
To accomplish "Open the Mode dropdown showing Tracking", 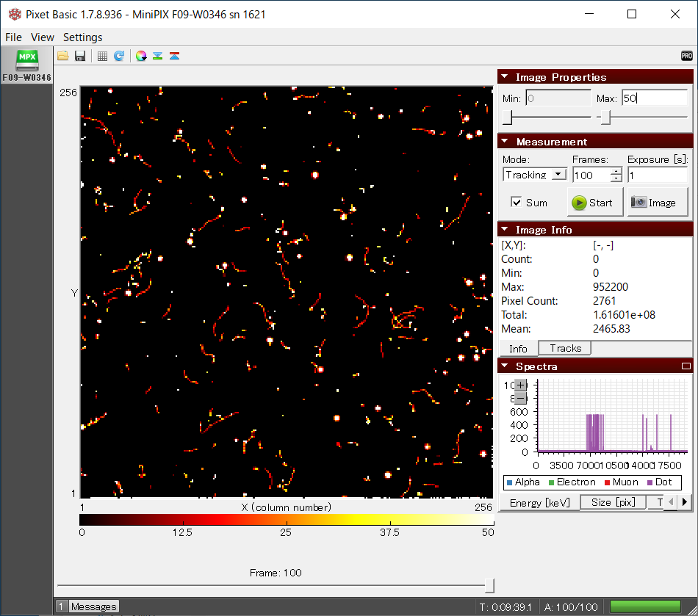I will coord(534,175).
